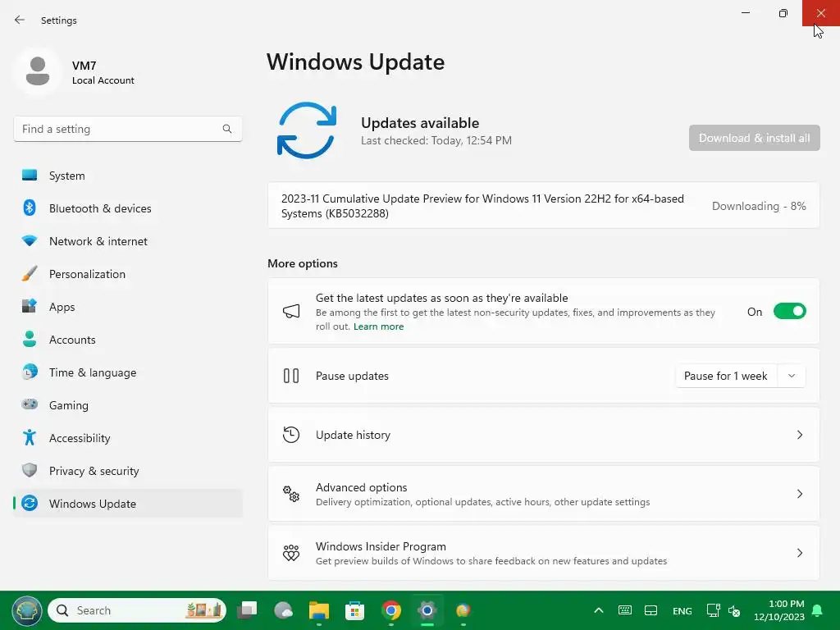Open the Windows Start button
Viewport: 840px width, 630px height.
[x=27, y=610]
